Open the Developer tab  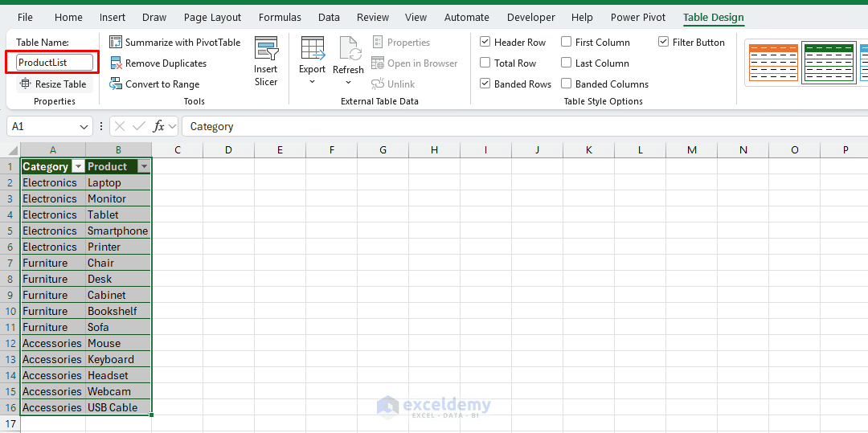coord(530,17)
